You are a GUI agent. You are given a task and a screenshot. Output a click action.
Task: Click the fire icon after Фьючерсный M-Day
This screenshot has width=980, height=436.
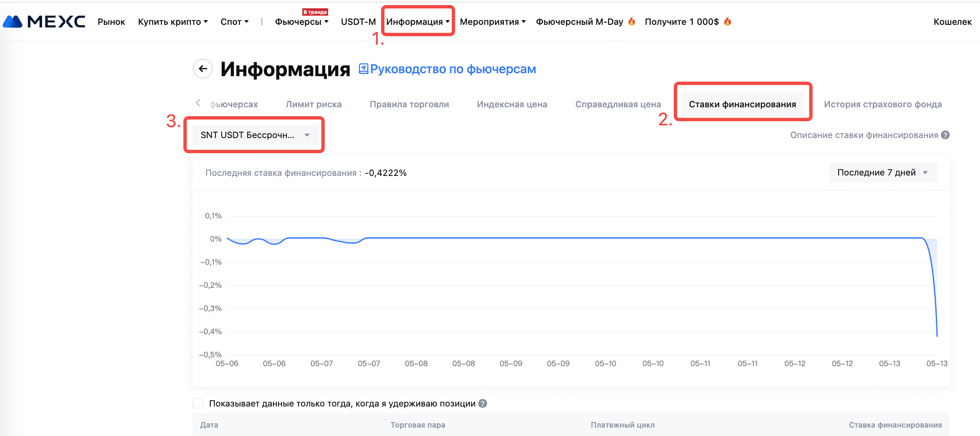pyautogui.click(x=631, y=21)
